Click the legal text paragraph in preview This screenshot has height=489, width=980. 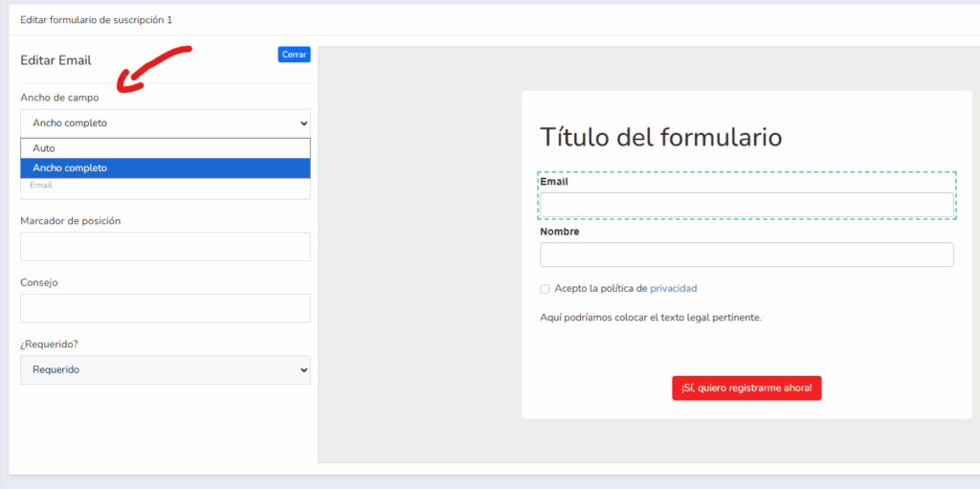[x=650, y=318]
